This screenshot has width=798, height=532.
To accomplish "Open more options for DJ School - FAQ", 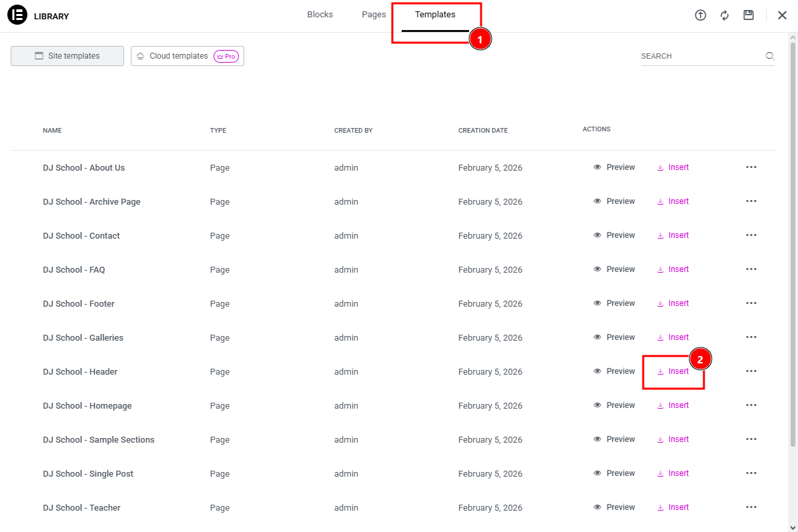I will [751, 269].
